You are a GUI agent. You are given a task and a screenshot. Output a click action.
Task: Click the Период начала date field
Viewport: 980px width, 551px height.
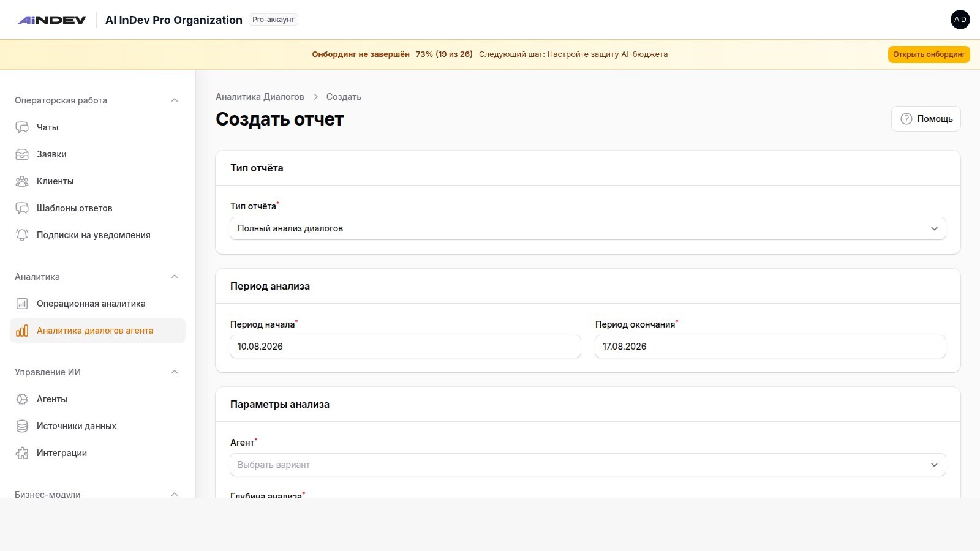click(x=405, y=347)
